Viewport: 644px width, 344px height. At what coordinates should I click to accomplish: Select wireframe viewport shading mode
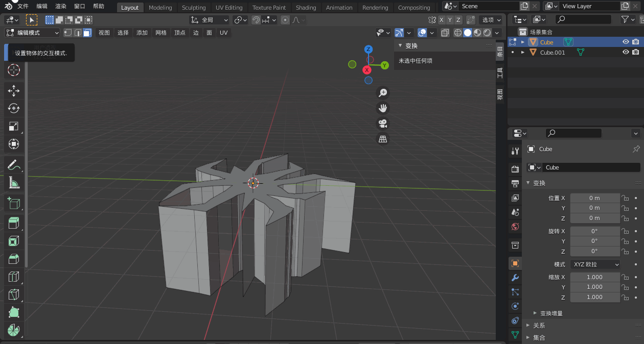pos(458,33)
